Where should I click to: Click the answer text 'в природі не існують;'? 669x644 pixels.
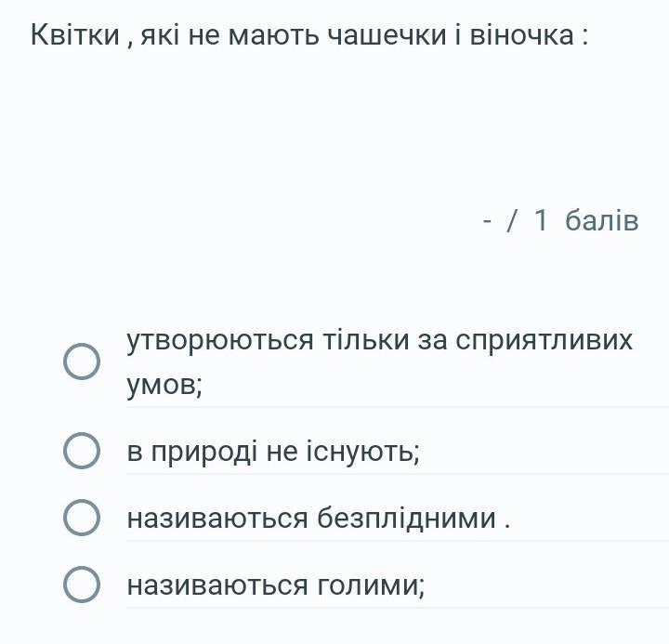tap(273, 452)
